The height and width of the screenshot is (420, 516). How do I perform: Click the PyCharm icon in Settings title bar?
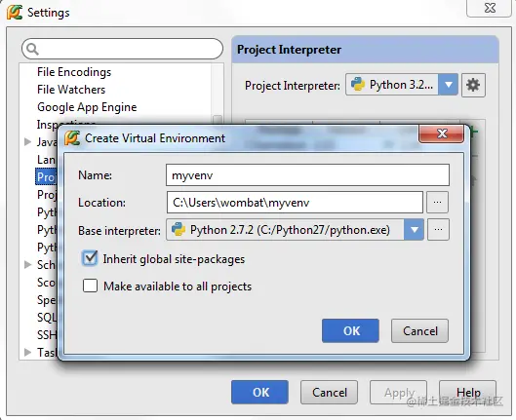(x=15, y=12)
